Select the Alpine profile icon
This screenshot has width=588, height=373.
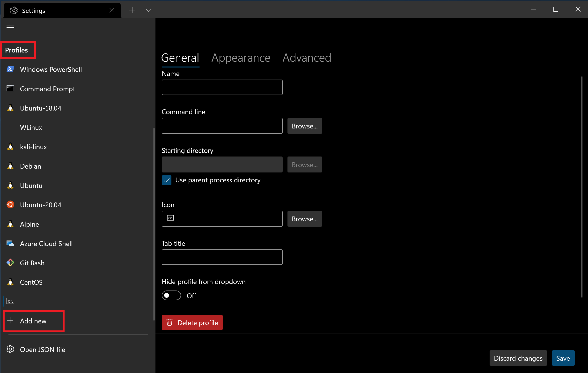[x=10, y=224]
